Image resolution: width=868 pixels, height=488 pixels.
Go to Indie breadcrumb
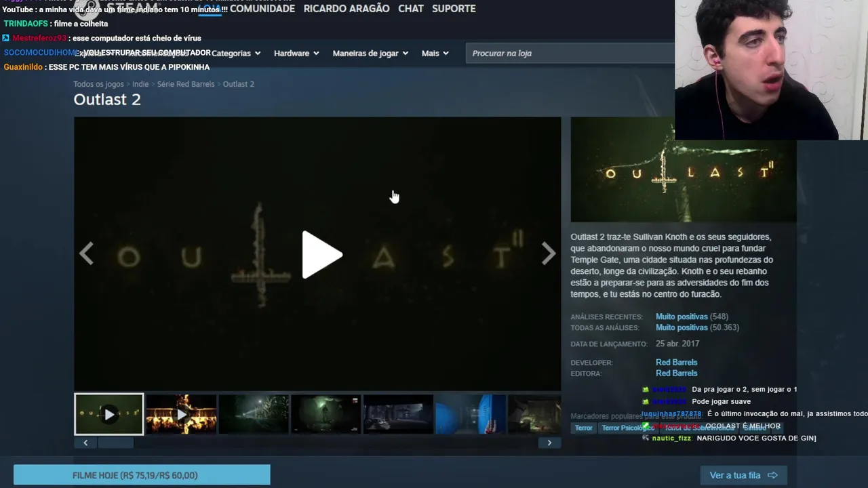click(140, 84)
